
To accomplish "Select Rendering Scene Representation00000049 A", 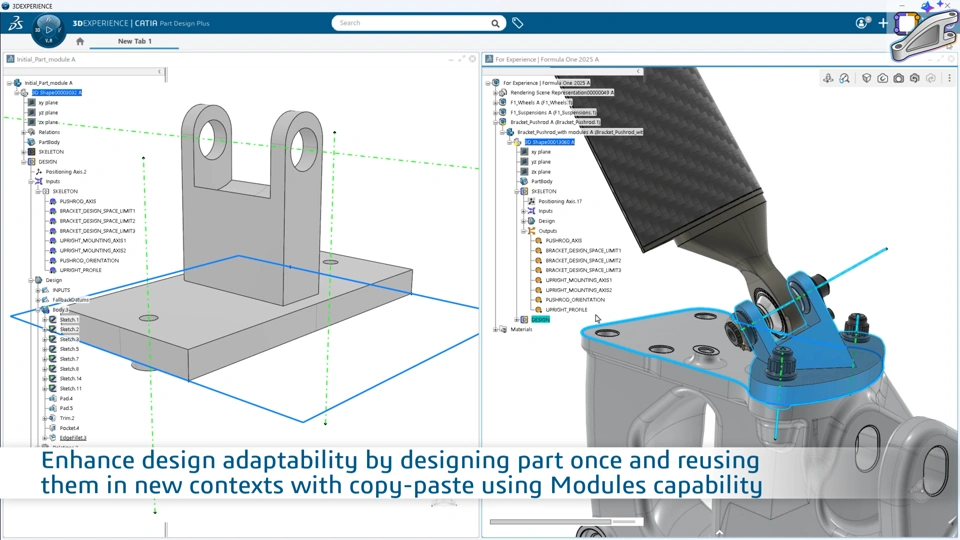I will 562,92.
